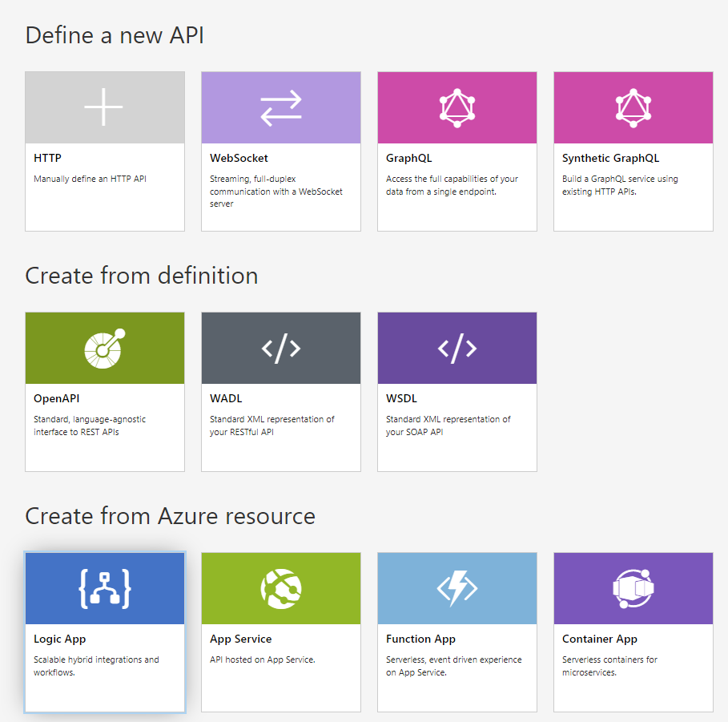The width and height of the screenshot is (728, 722).
Task: Select the WADL code brackets icon
Action: click(281, 348)
